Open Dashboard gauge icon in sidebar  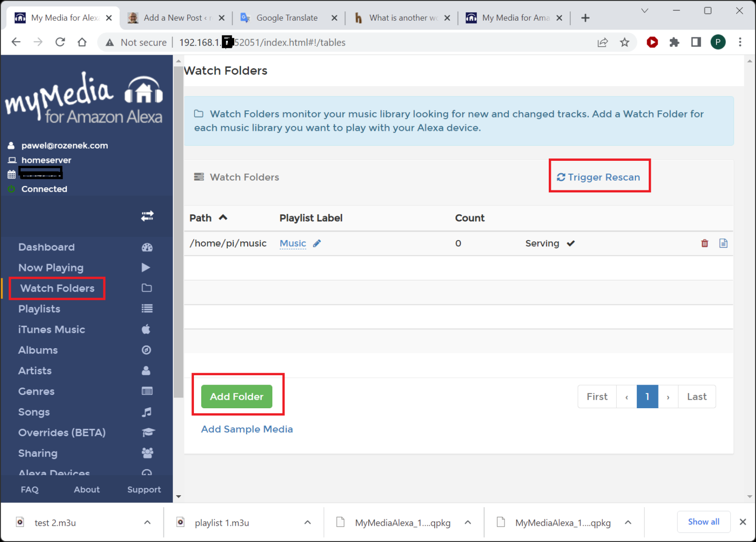(147, 247)
